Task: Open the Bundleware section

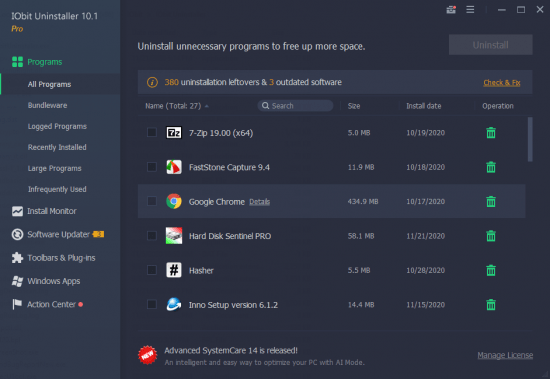Action: click(47, 105)
